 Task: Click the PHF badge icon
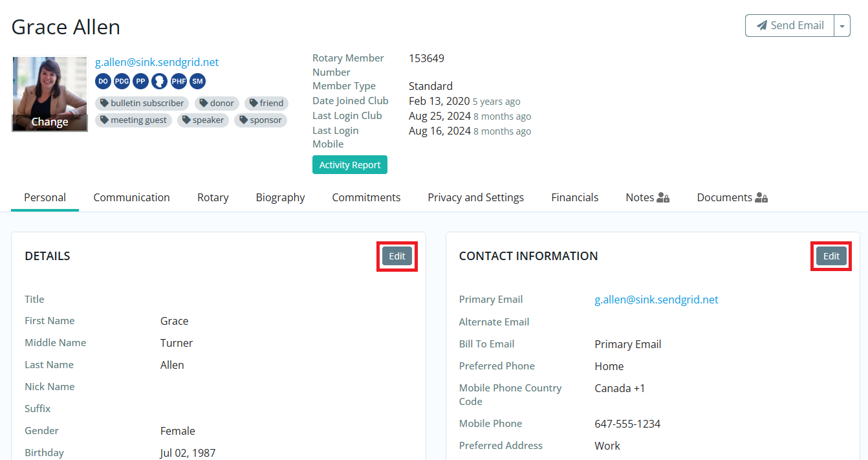click(179, 82)
